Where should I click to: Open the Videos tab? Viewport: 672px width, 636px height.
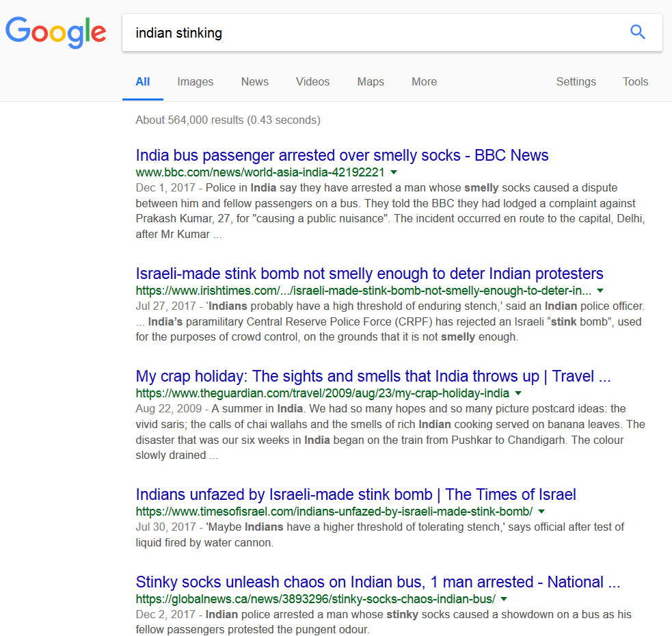click(312, 81)
